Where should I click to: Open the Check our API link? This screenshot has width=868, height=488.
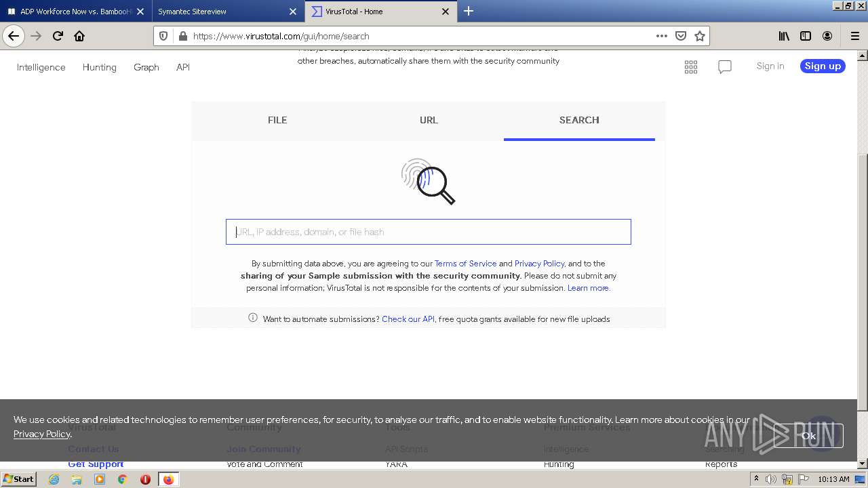click(x=408, y=319)
